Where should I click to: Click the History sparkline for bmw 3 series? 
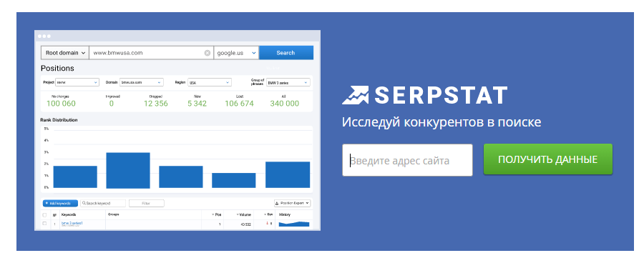tap(293, 224)
